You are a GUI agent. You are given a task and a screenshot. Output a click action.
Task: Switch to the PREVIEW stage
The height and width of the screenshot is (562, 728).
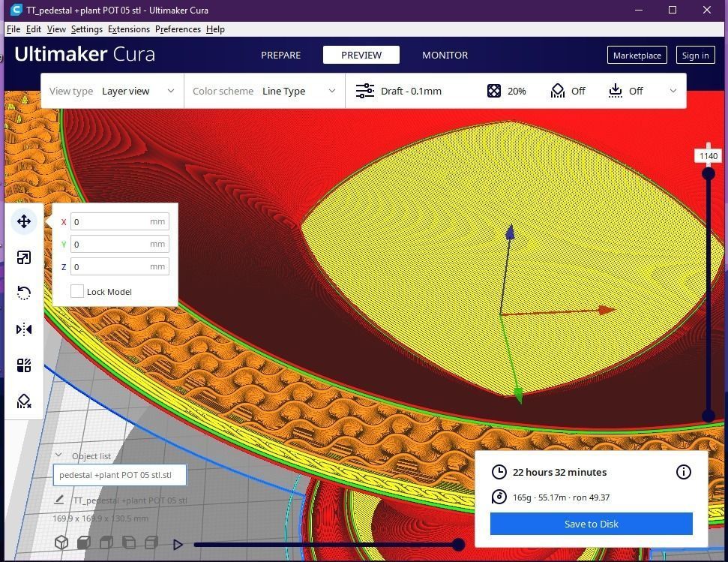(361, 55)
